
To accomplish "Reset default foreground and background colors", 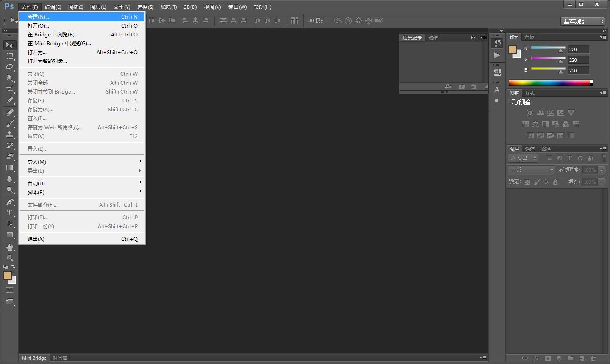I will pyautogui.click(x=6, y=267).
